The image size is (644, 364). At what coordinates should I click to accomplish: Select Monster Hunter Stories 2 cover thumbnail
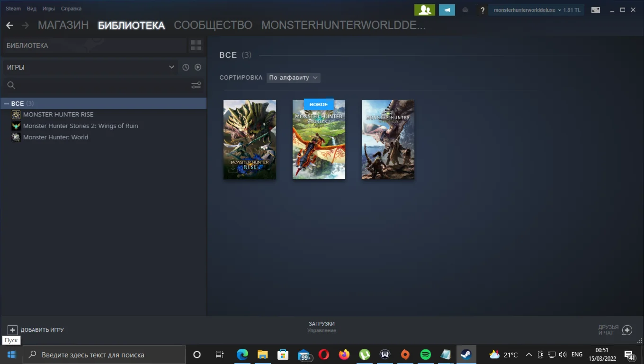pos(319,139)
